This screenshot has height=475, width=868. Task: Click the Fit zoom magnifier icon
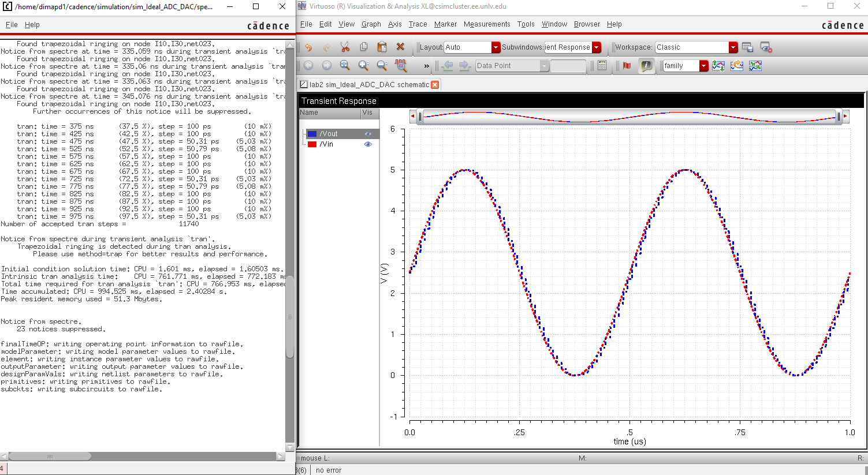(345, 66)
